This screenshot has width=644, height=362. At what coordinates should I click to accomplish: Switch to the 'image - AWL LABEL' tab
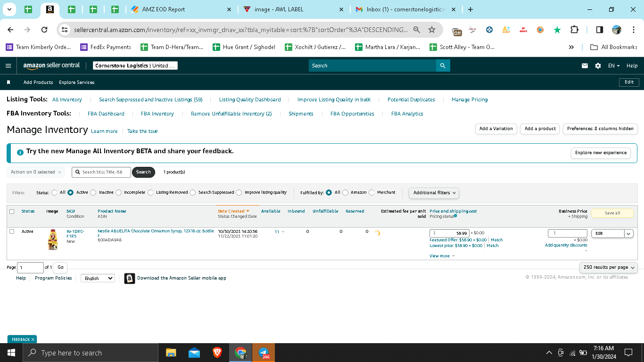coord(294,9)
